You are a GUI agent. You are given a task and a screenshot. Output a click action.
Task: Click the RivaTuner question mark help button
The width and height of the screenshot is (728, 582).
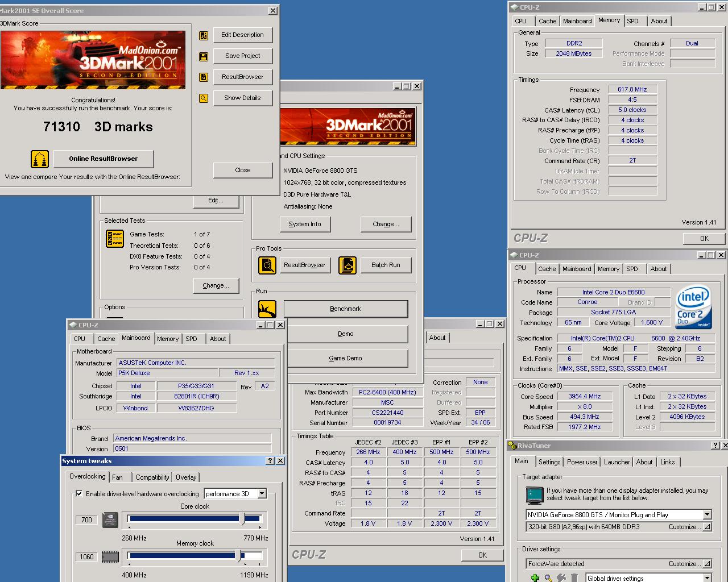pyautogui.click(x=715, y=446)
